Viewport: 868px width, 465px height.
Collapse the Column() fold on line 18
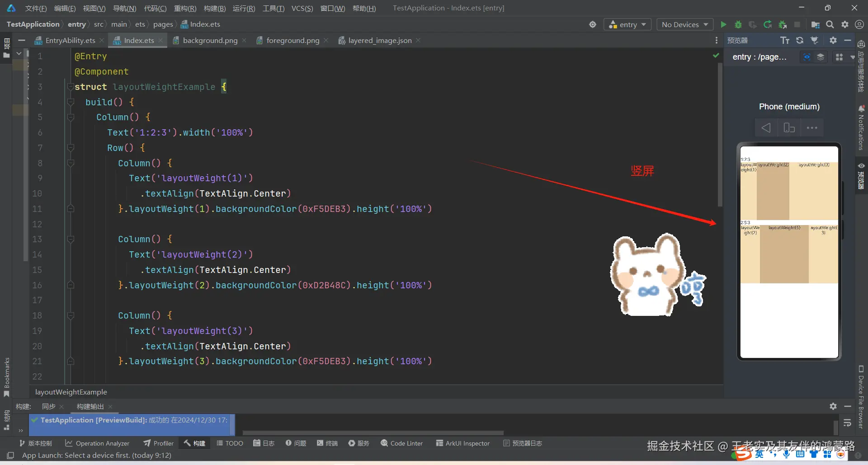pos(71,315)
